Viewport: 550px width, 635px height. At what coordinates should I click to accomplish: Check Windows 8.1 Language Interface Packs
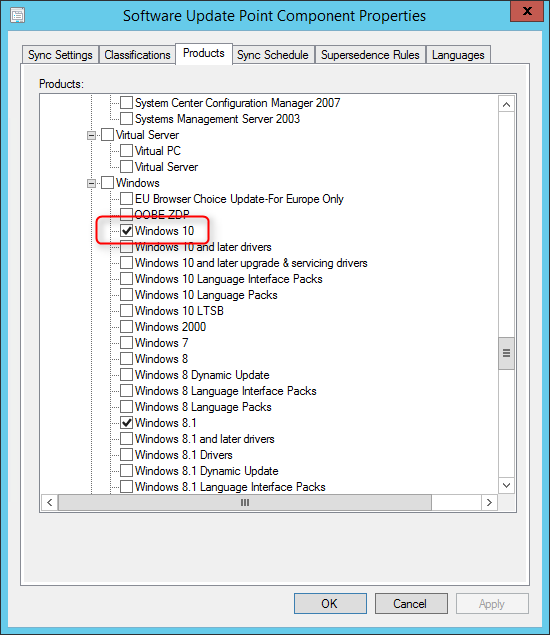tap(126, 487)
